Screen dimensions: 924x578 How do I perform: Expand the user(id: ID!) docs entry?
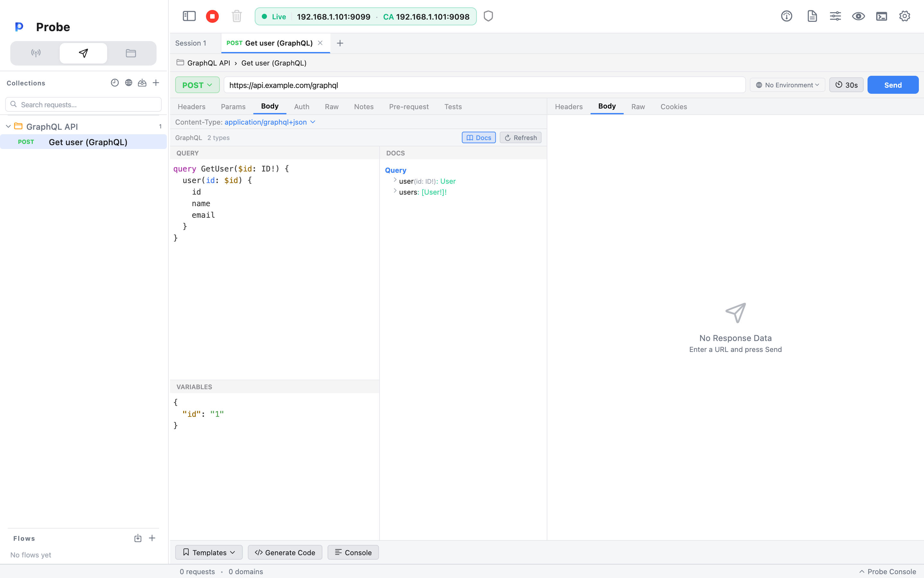395,180
